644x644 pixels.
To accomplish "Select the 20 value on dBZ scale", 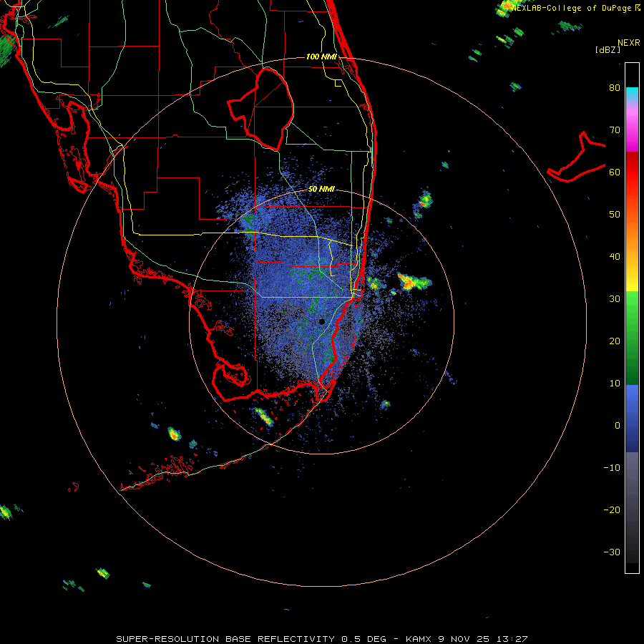I will pos(615,341).
